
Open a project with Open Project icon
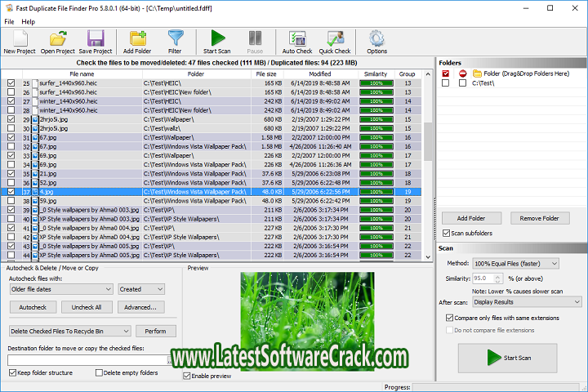pos(58,38)
